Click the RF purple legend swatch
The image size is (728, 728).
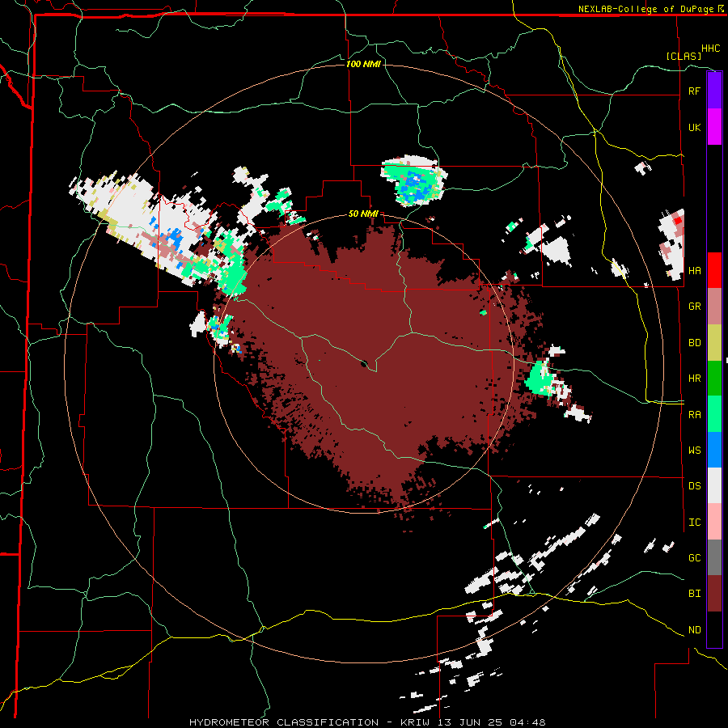(x=714, y=91)
